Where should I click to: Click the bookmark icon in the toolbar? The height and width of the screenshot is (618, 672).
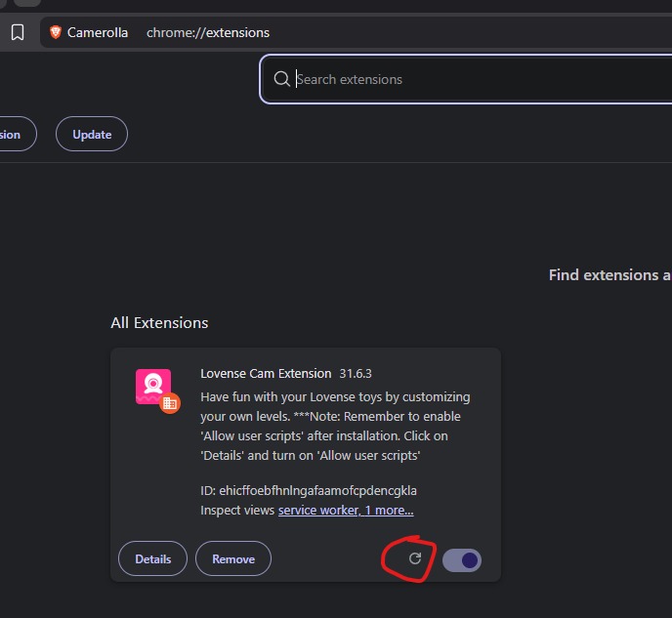18,32
